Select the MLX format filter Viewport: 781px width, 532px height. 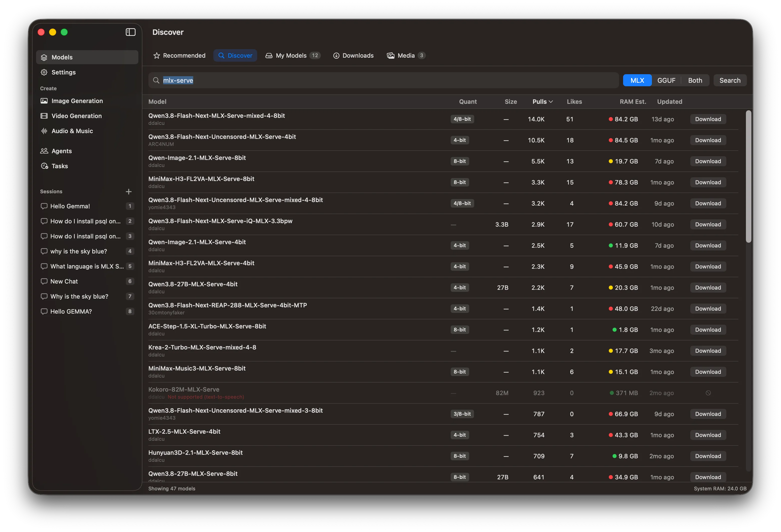(x=637, y=80)
